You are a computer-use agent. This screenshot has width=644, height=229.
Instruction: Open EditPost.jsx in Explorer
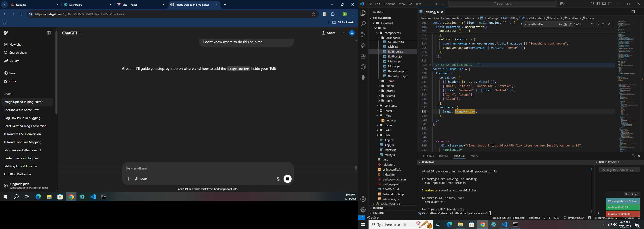pyautogui.click(x=395, y=57)
